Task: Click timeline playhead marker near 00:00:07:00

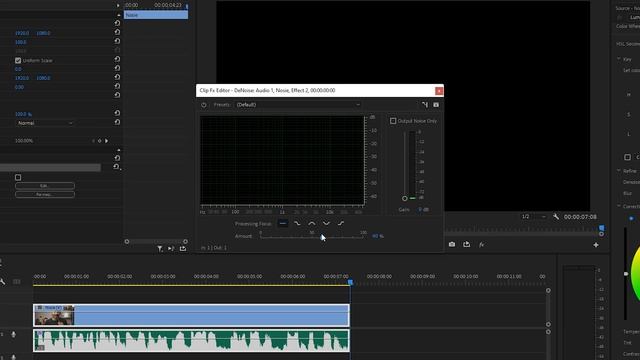Action: pos(350,282)
